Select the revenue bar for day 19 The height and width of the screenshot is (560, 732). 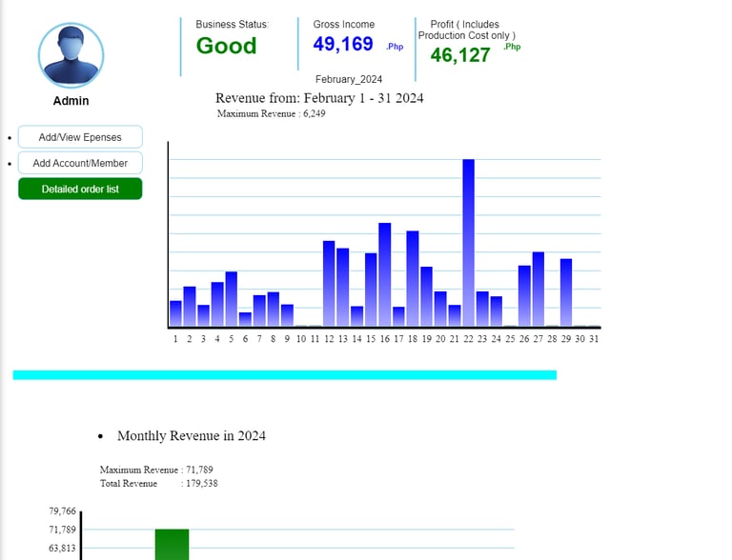pyautogui.click(x=427, y=296)
